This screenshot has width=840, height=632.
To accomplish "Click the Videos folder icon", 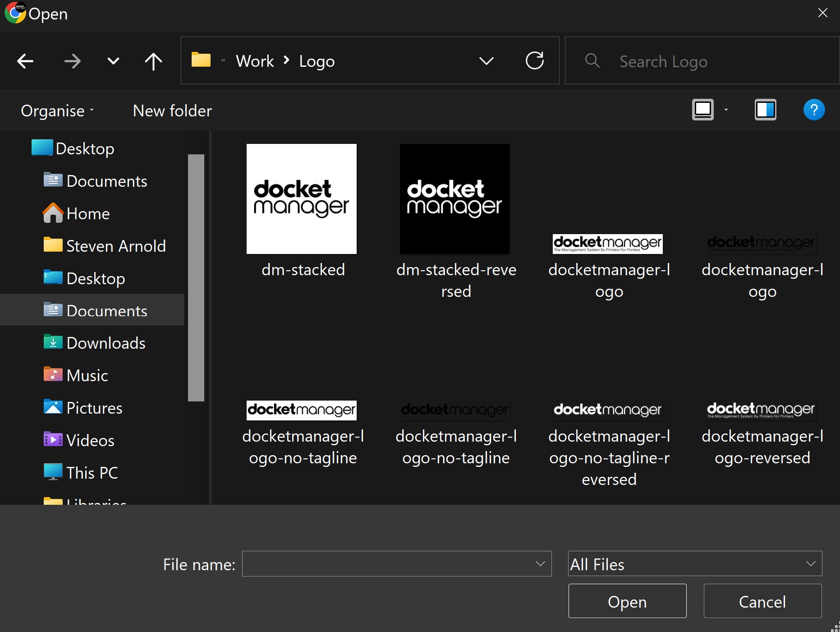I will [x=53, y=439].
